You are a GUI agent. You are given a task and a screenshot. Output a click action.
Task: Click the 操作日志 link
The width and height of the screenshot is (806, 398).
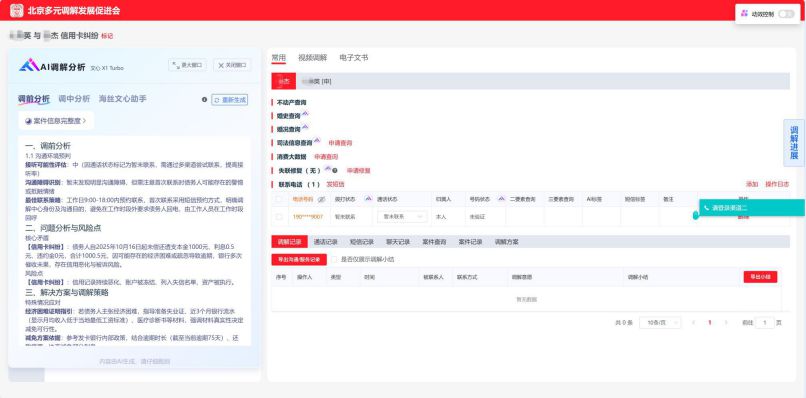777,184
